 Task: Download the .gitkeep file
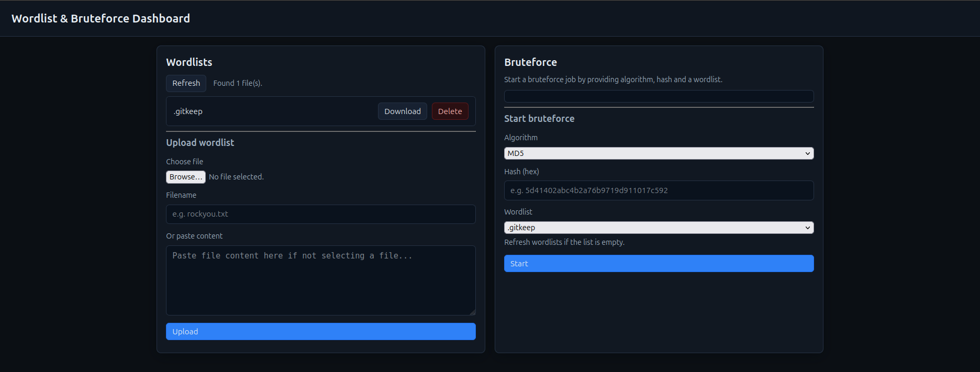point(402,111)
